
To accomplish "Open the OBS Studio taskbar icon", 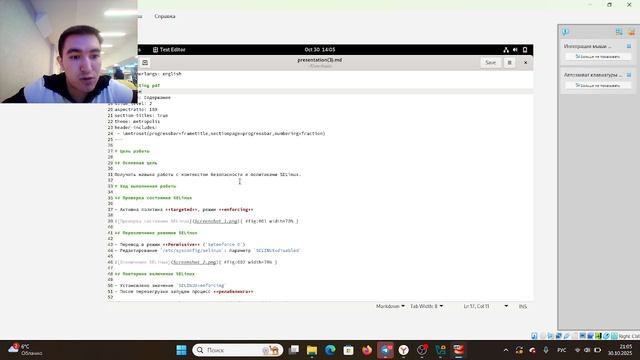I will tap(422, 350).
